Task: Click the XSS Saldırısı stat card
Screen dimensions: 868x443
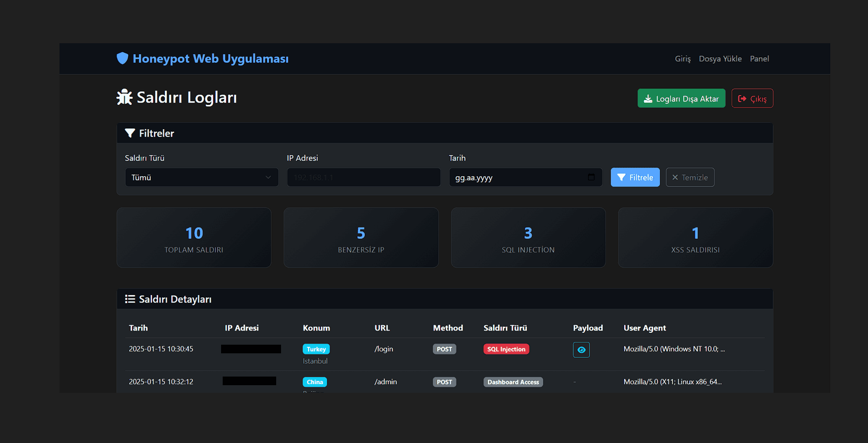Action: coord(696,238)
